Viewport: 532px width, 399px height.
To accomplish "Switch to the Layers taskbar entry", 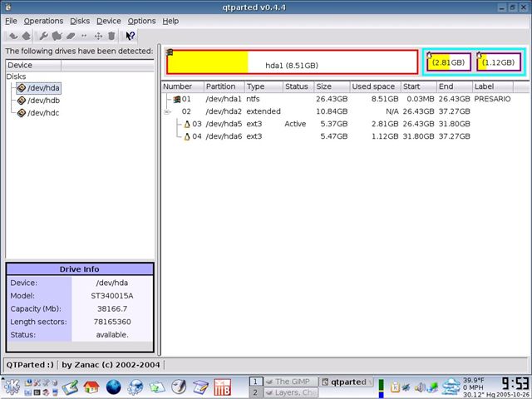I will [290, 392].
